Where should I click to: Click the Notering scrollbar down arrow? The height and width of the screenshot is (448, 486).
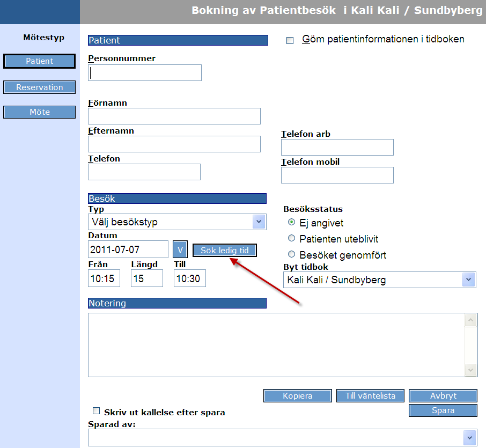(x=471, y=370)
